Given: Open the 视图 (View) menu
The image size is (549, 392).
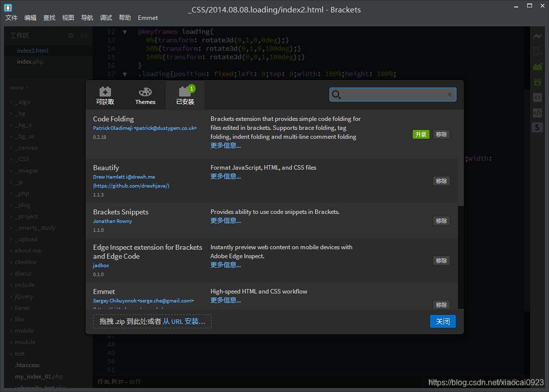Looking at the screenshot, I should pyautogui.click(x=68, y=18).
